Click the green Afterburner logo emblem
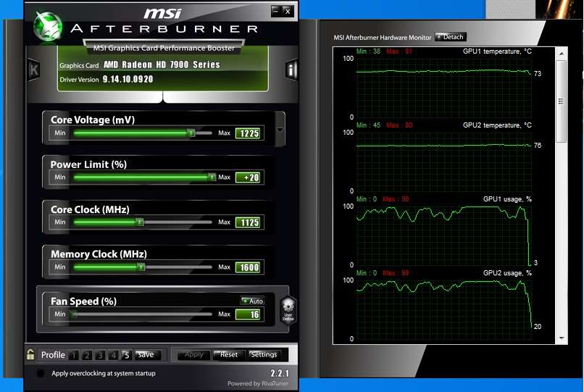 [x=49, y=27]
